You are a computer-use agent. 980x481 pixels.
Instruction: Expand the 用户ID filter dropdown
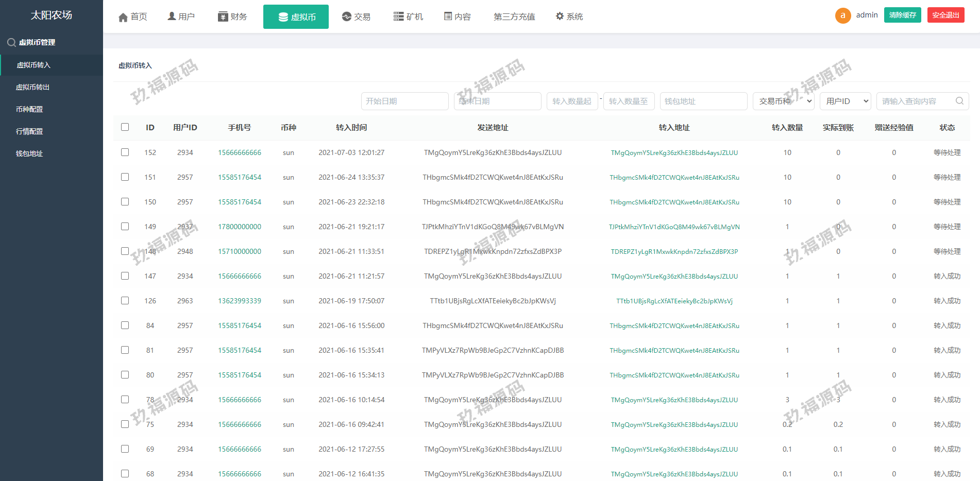845,101
